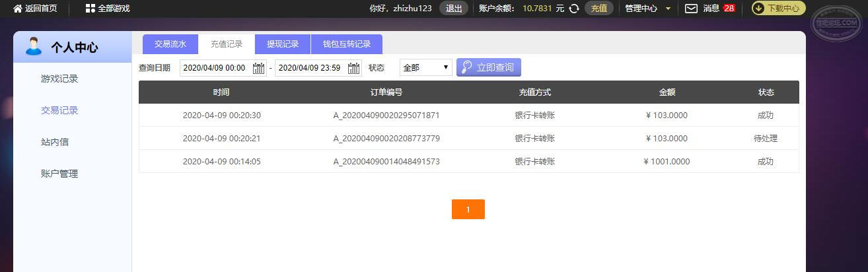Click ¥ 103.0000 in the 00:20:30 row
868x272 pixels.
coord(667,116)
